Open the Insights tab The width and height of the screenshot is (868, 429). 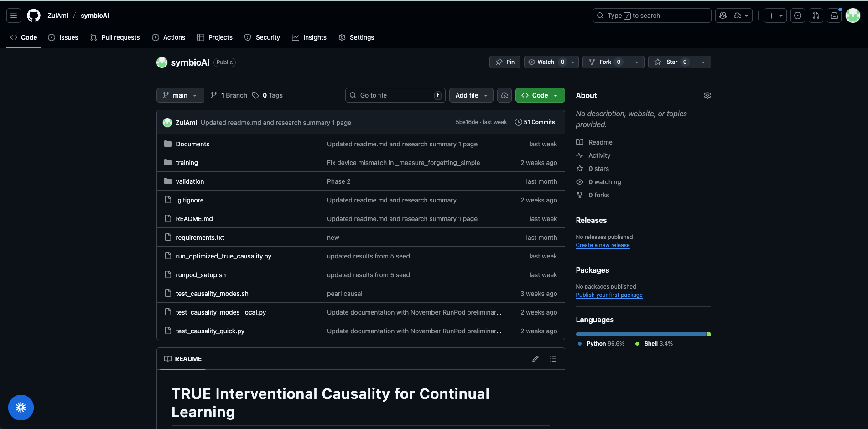309,37
